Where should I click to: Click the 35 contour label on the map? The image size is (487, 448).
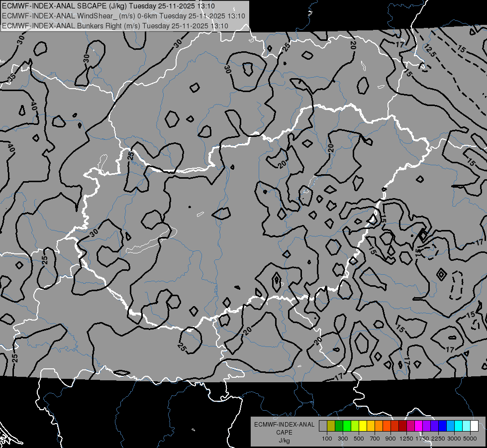click(12, 78)
